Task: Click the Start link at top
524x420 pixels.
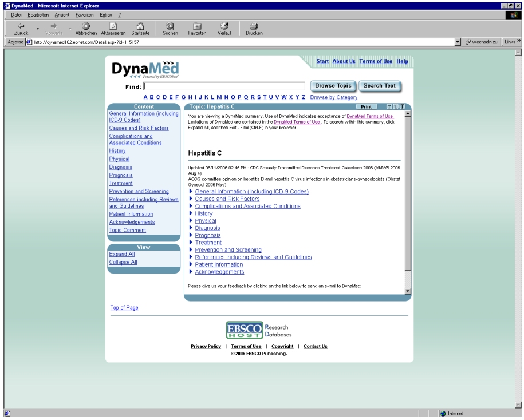Action: (x=322, y=61)
